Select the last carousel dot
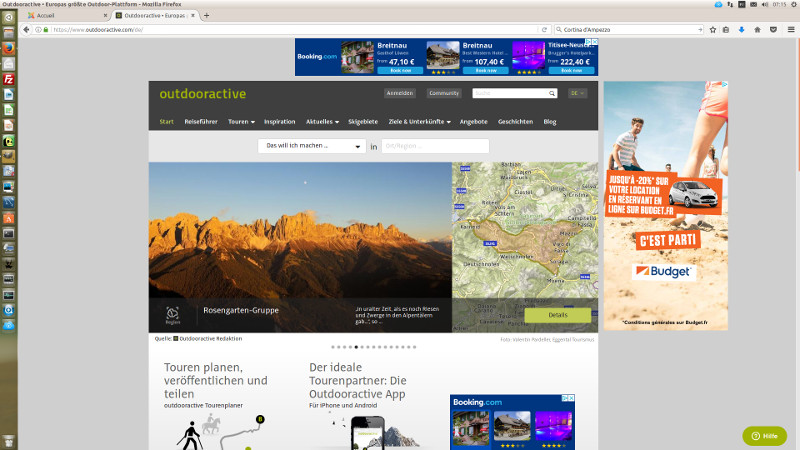 point(415,347)
